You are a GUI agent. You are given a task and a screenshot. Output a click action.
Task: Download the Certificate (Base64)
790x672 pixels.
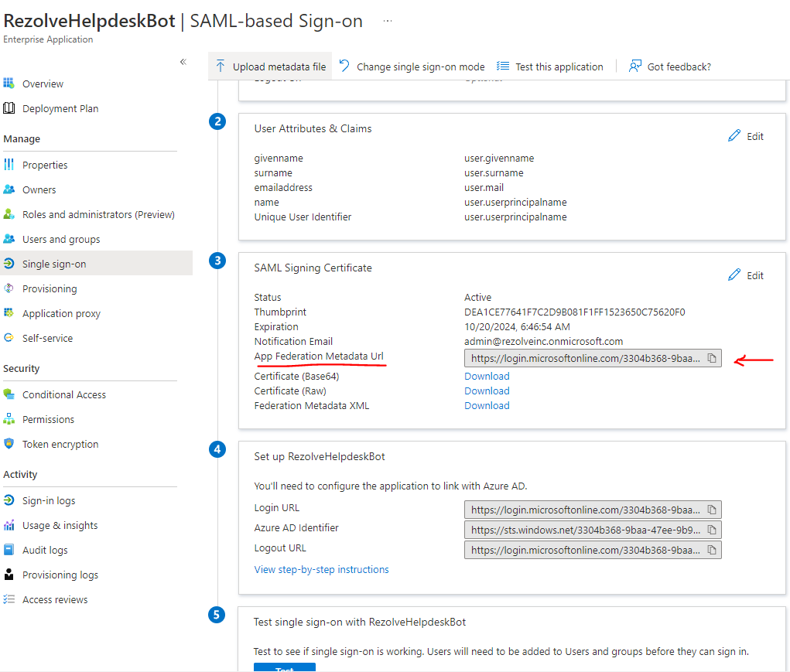487,377
